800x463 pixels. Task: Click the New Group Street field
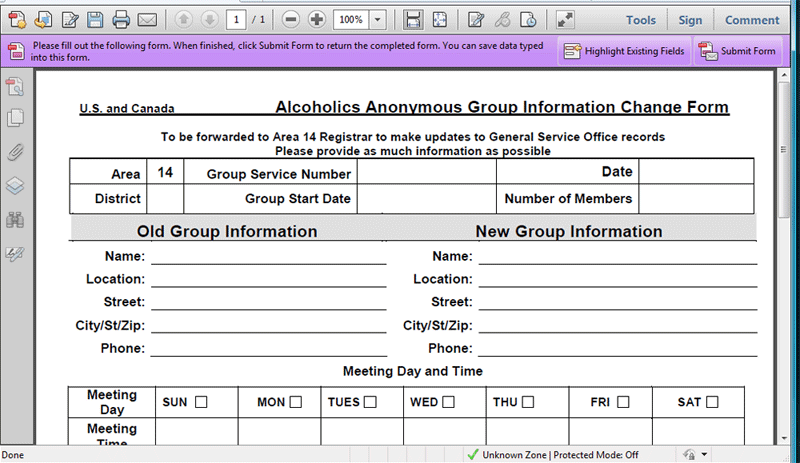coord(617,302)
